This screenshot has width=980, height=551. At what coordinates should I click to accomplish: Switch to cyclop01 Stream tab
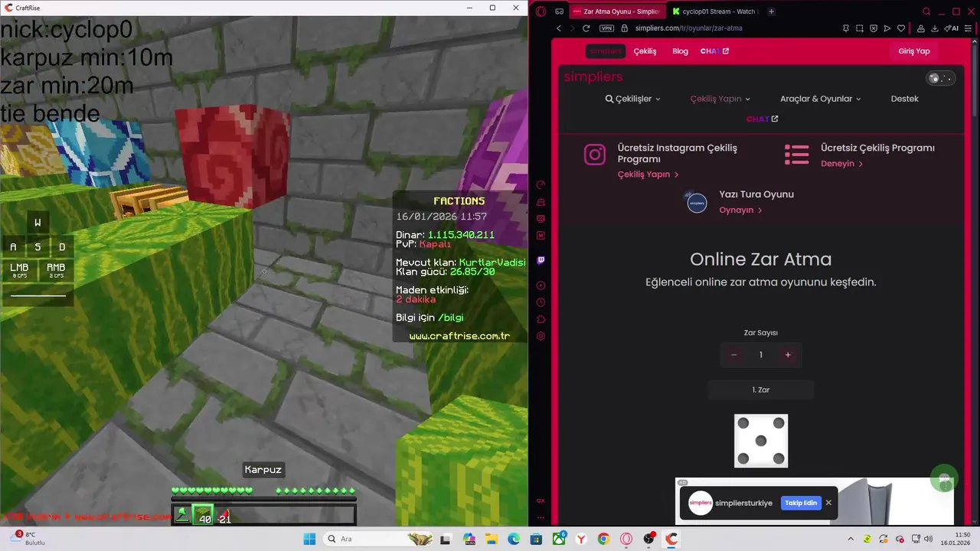(715, 11)
